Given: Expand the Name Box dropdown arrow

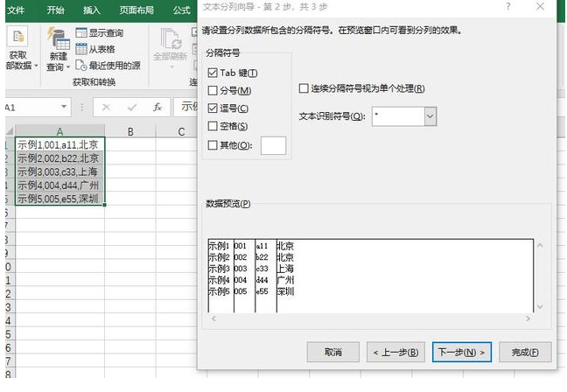Looking at the screenshot, I should pyautogui.click(x=64, y=107).
